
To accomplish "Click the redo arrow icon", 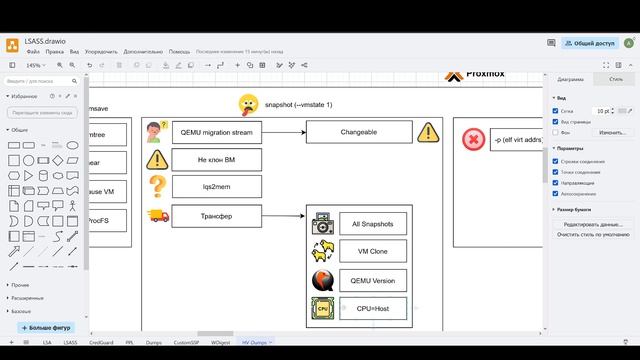I will pyautogui.click(x=102, y=65).
